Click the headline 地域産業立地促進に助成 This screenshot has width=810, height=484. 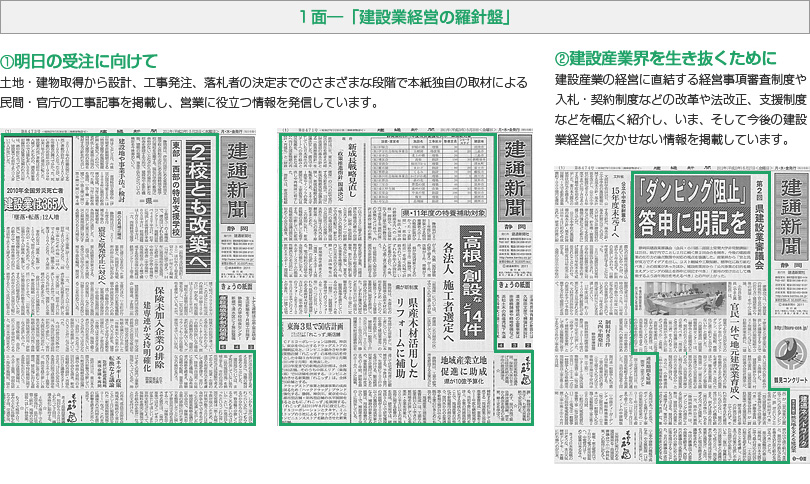[x=463, y=366]
